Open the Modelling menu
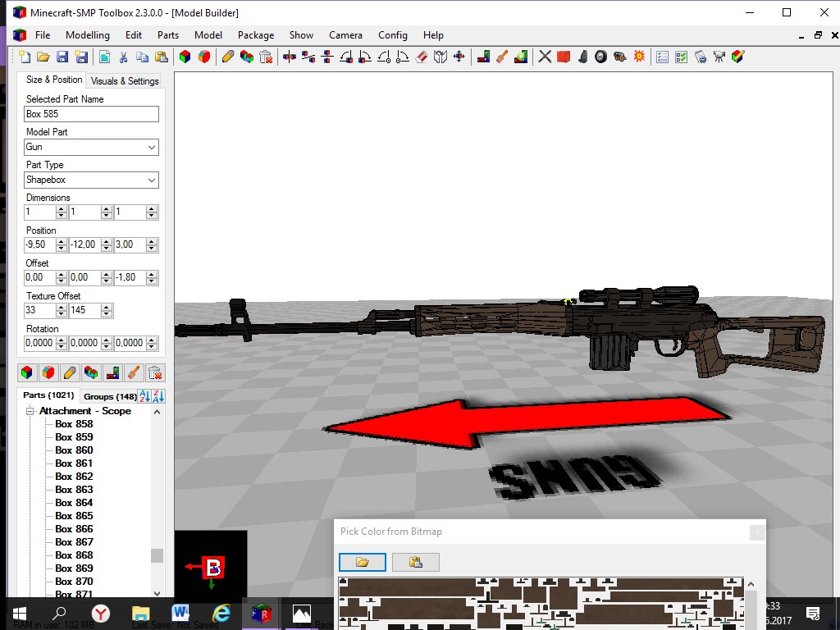This screenshot has height=630, width=840. (88, 35)
